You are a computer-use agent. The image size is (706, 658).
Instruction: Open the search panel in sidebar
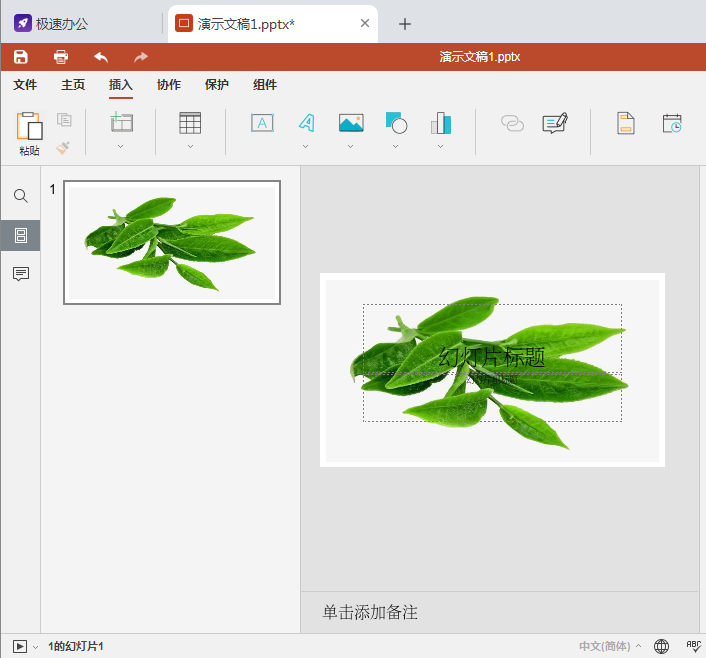(20, 196)
